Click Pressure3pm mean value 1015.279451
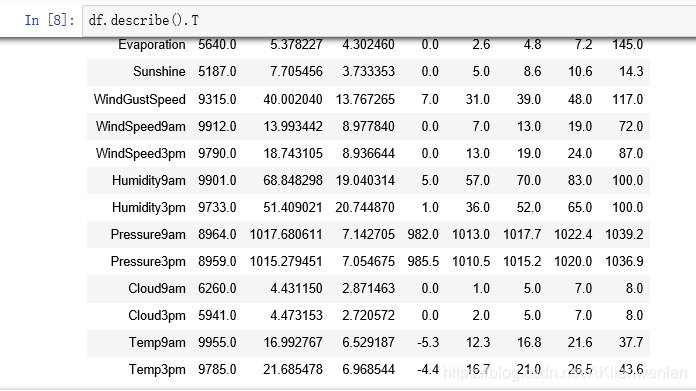This screenshot has width=696, height=391. point(286,261)
